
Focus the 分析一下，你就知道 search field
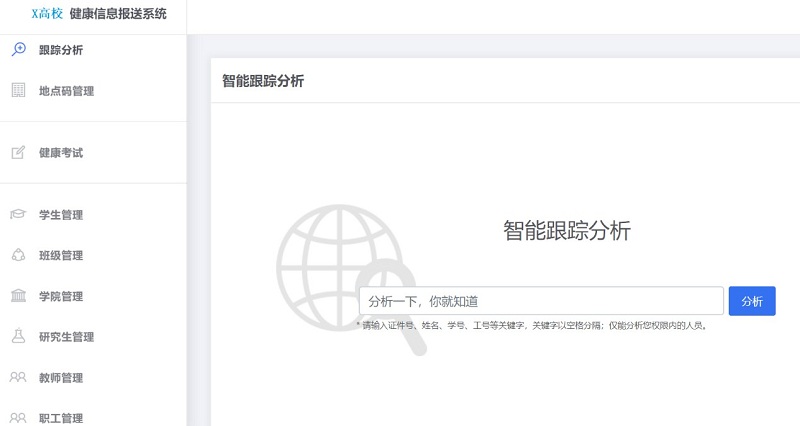point(540,301)
